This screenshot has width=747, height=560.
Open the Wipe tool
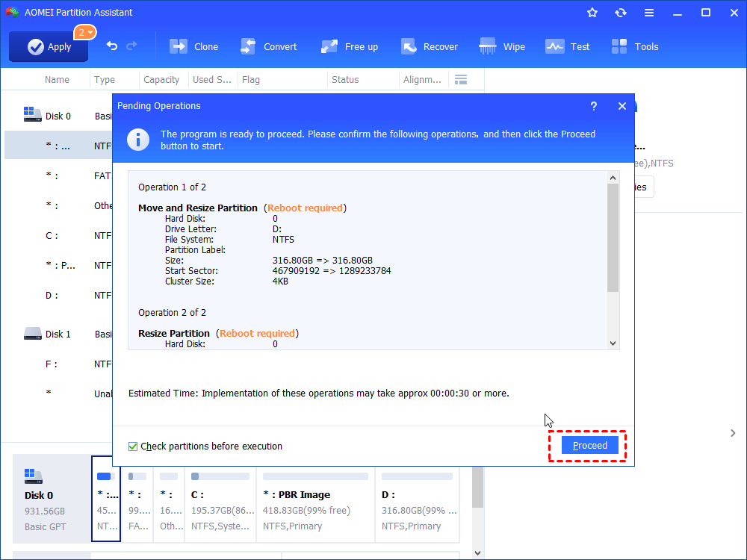[502, 46]
